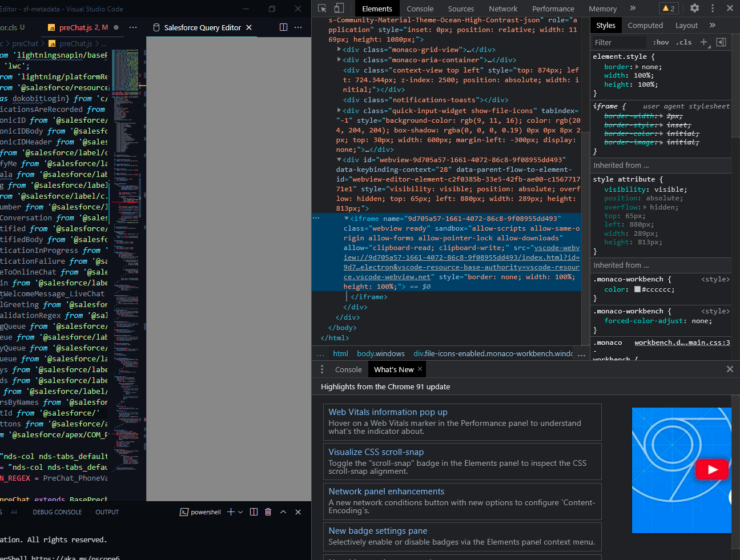Close the What's New drawer tab
The image size is (740, 560).
[420, 369]
